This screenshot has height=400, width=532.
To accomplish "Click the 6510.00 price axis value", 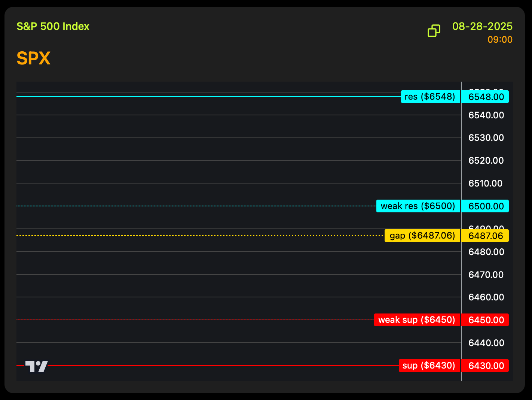I will coord(486,184).
